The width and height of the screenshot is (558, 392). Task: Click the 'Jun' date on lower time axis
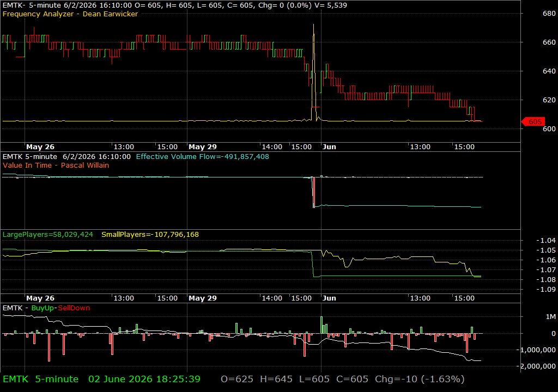(x=329, y=298)
